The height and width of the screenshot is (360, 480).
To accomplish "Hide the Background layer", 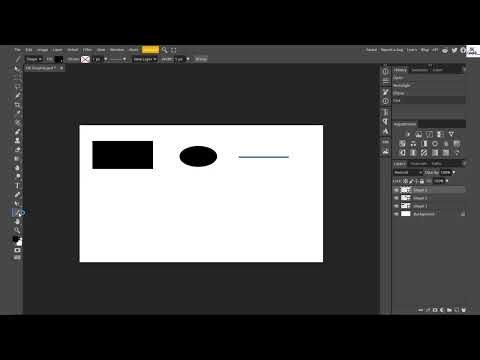I will 396,214.
